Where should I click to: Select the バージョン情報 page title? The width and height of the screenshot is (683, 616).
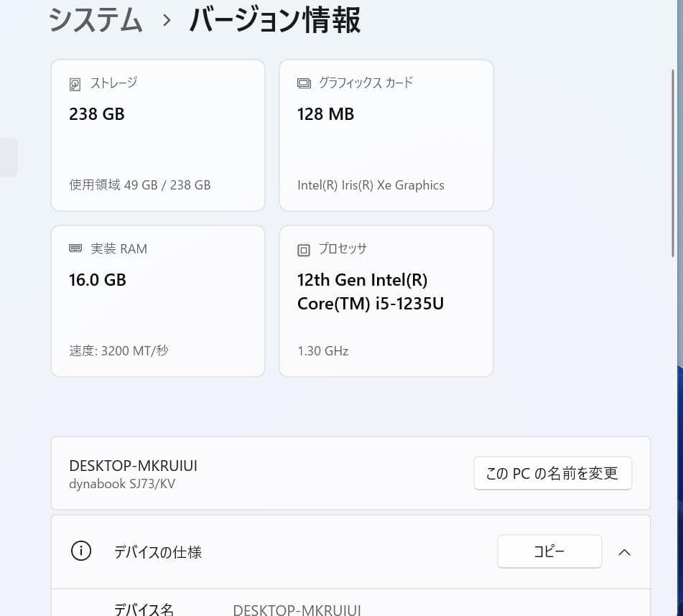(x=274, y=20)
